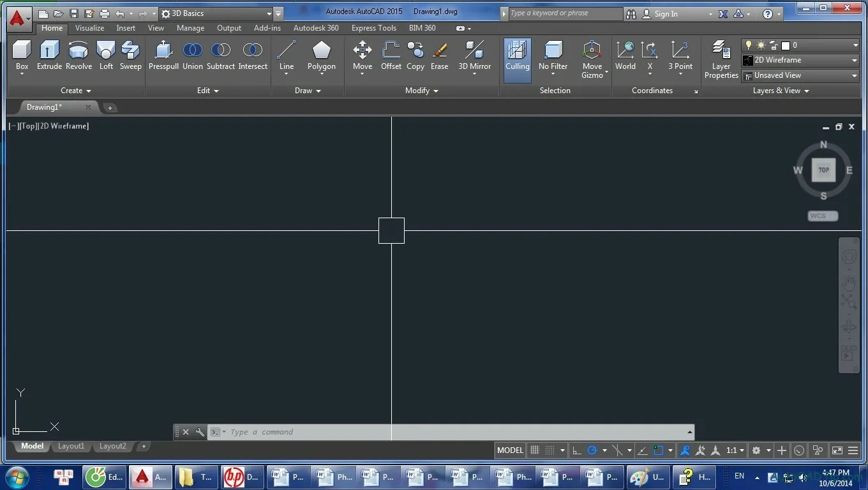The image size is (868, 490).
Task: Plot the drawing using printer icon
Action: [x=105, y=13]
